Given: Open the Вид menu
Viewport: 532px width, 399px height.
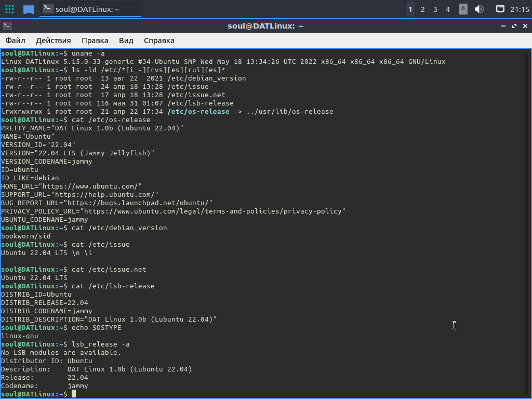Looking at the screenshot, I should point(126,41).
